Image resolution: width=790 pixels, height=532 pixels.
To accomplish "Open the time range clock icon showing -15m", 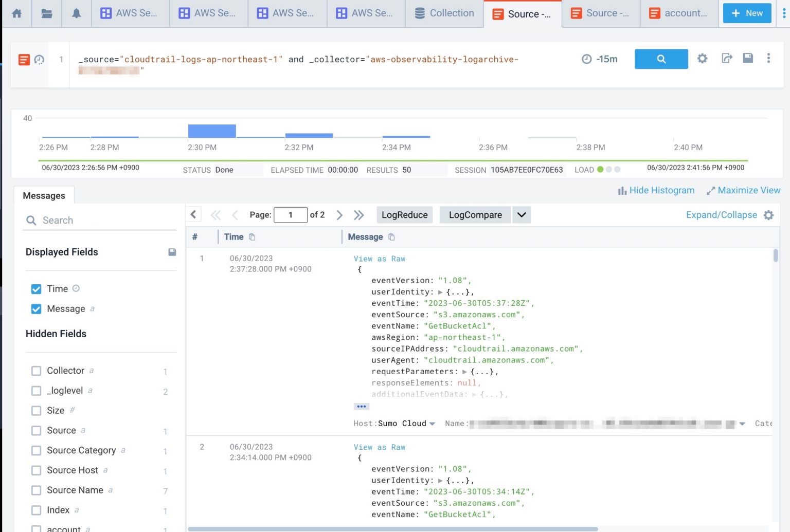I will coord(586,58).
